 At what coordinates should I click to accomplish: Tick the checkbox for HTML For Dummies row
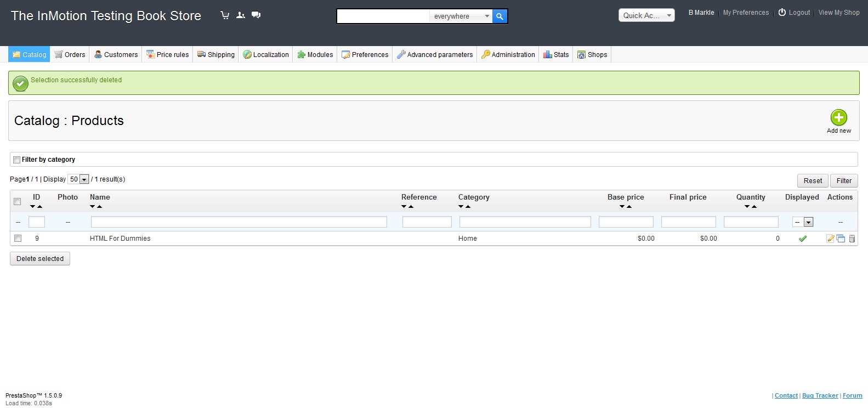(18, 238)
